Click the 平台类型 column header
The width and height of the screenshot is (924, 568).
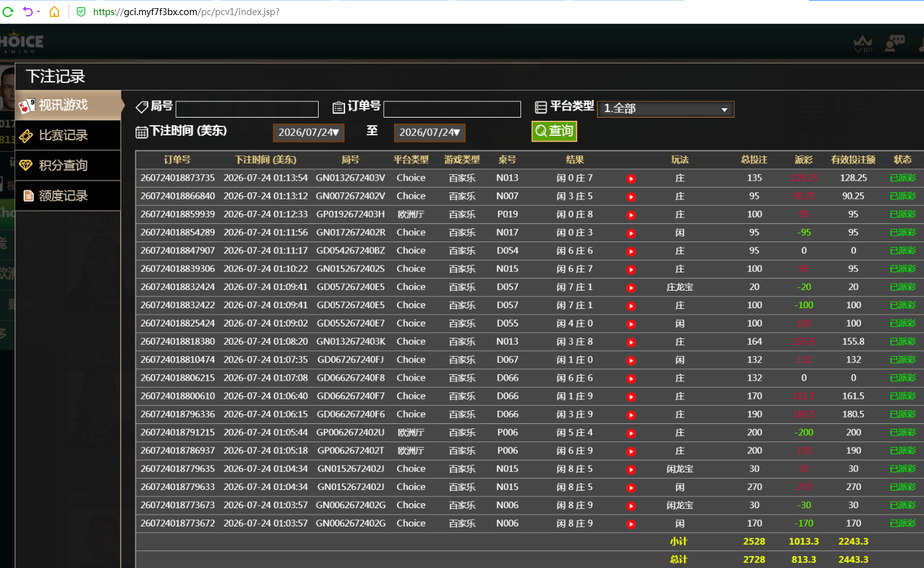(411, 160)
